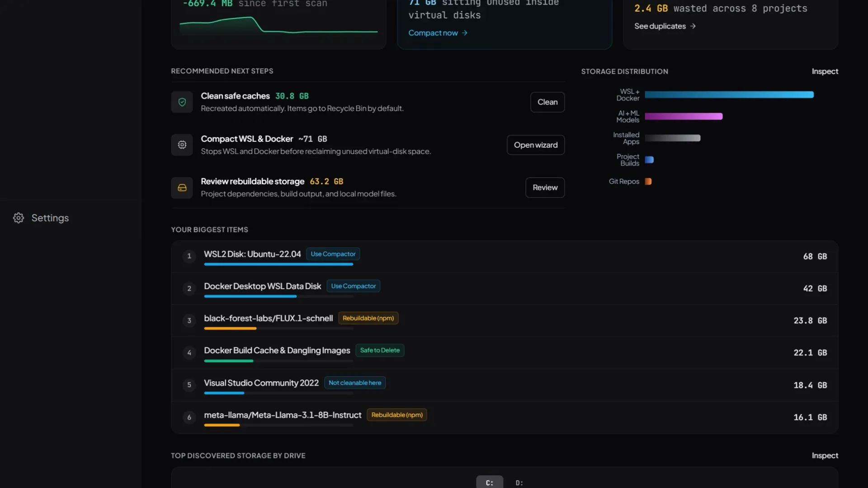
Task: Click arrow icon next to See duplicates
Action: [693, 26]
